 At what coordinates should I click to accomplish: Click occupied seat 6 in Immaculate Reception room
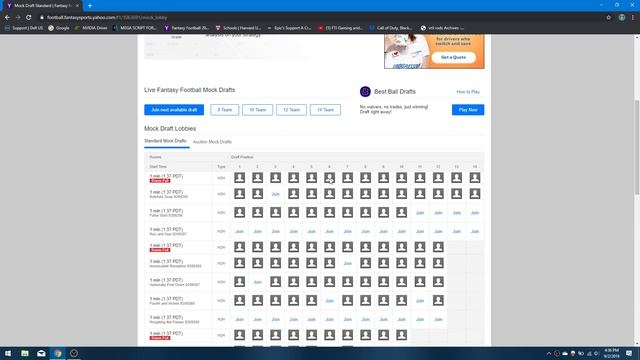329,263
